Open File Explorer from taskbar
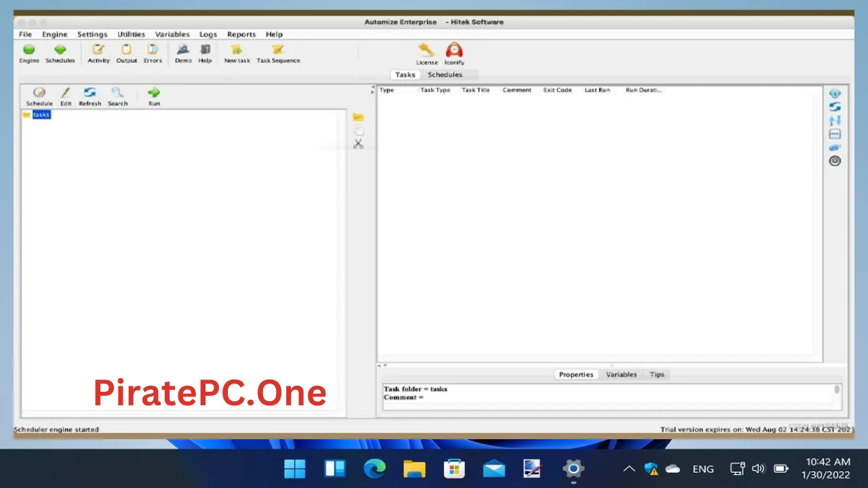 coord(414,468)
